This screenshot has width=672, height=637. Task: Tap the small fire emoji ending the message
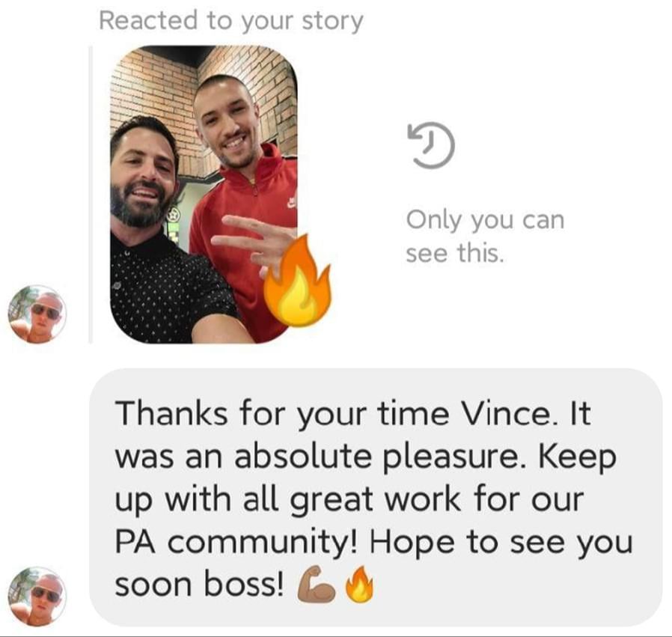(x=359, y=585)
